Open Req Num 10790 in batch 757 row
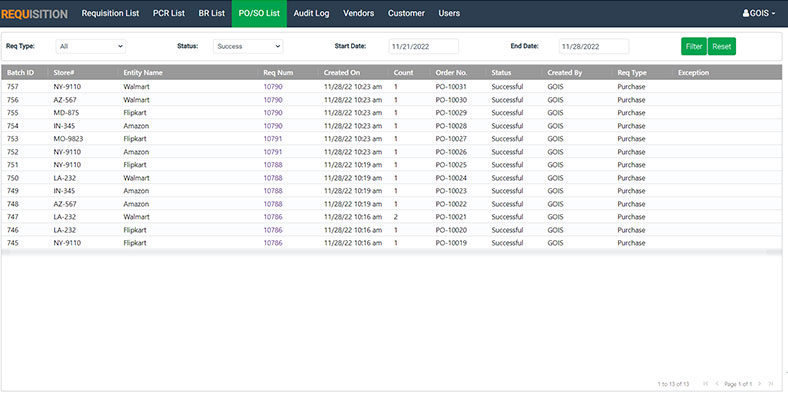788x395 pixels. click(x=273, y=86)
